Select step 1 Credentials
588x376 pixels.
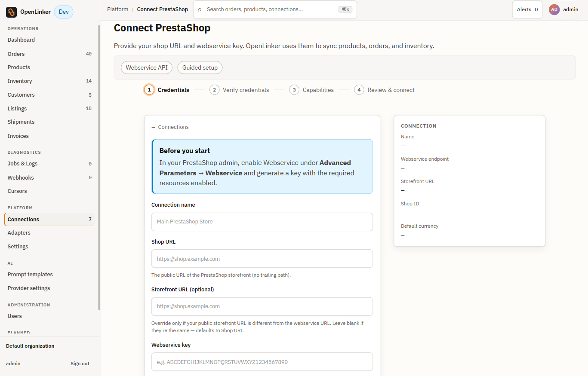coord(167,90)
